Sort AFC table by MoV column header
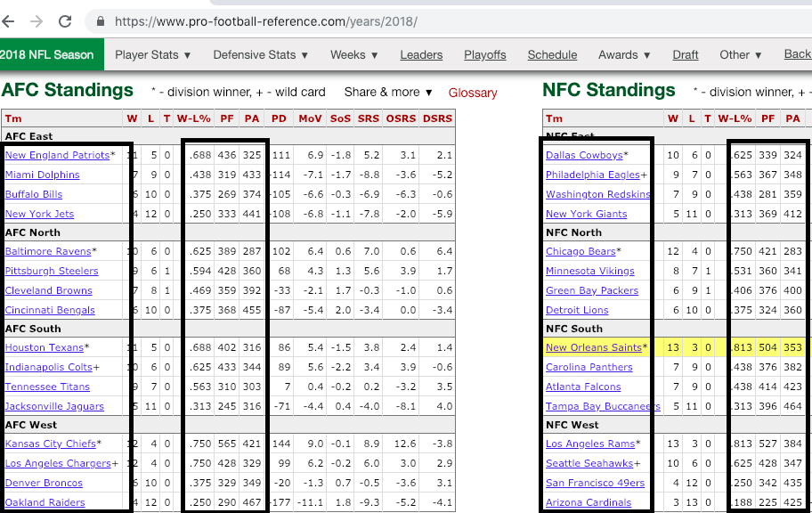This screenshot has width=812, height=513. [310, 118]
